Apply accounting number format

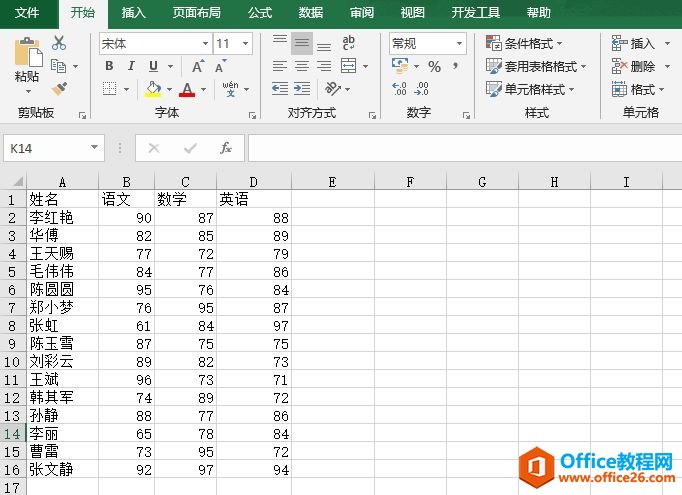400,66
